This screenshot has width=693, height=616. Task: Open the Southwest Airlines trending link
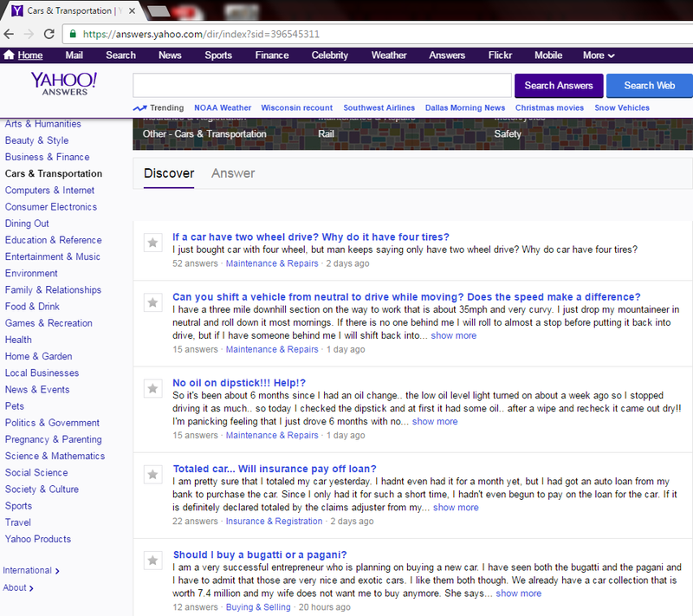pos(379,107)
